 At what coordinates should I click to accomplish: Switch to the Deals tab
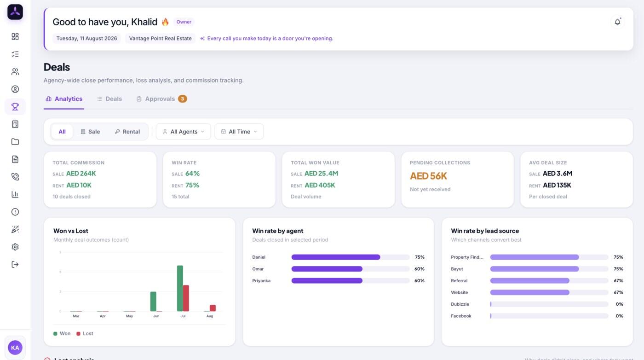[x=109, y=99]
